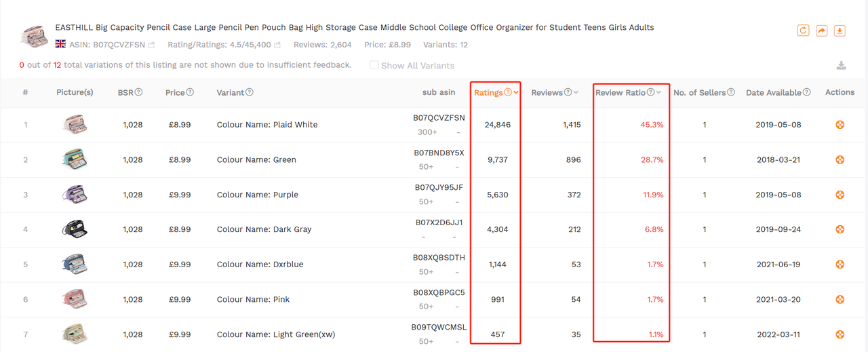This screenshot has width=868, height=352.
Task: Open external link icon beside Rating/Ratings
Action: [x=277, y=45]
